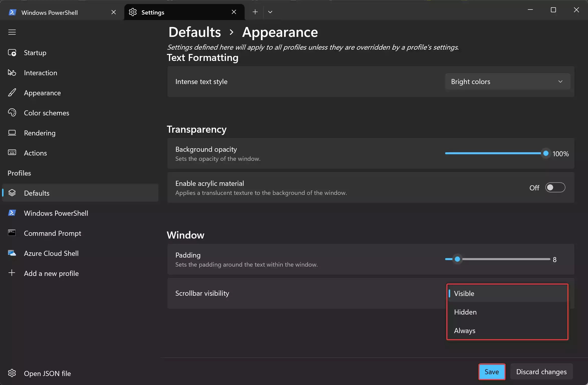Image resolution: width=588 pixels, height=385 pixels.
Task: Open the Intense text style dropdown
Action: click(x=508, y=82)
